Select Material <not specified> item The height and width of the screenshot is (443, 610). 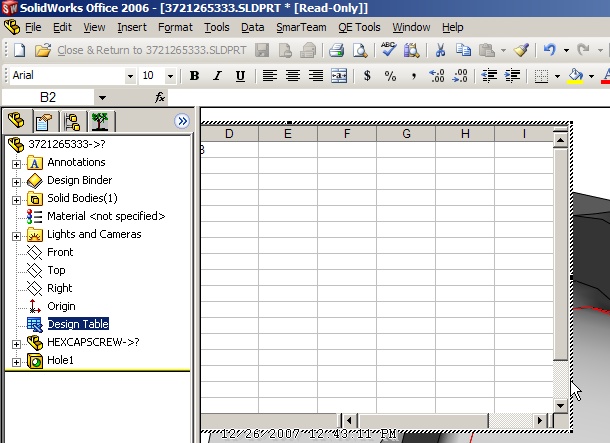[106, 216]
